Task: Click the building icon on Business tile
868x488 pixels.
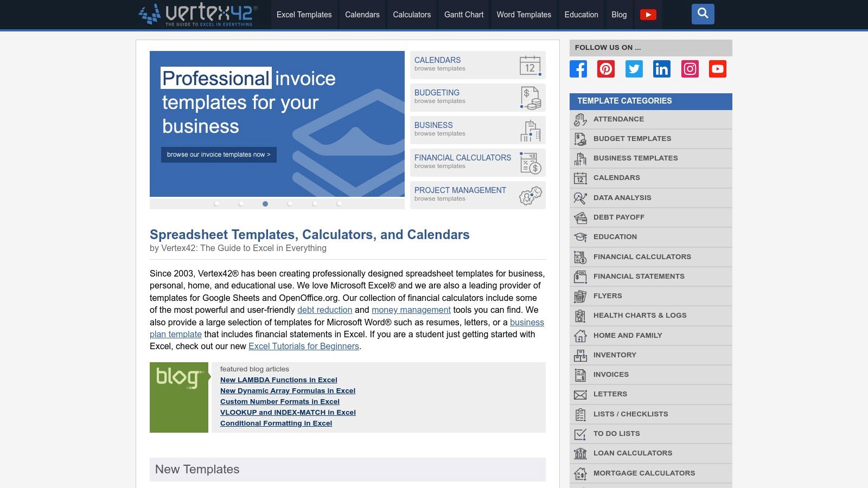Action: coord(530,130)
